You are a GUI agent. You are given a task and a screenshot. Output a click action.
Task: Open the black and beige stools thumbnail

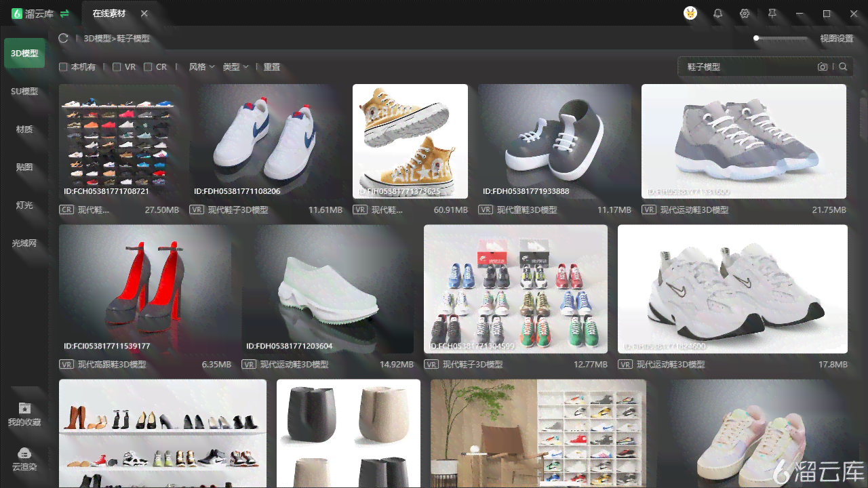[349, 433]
